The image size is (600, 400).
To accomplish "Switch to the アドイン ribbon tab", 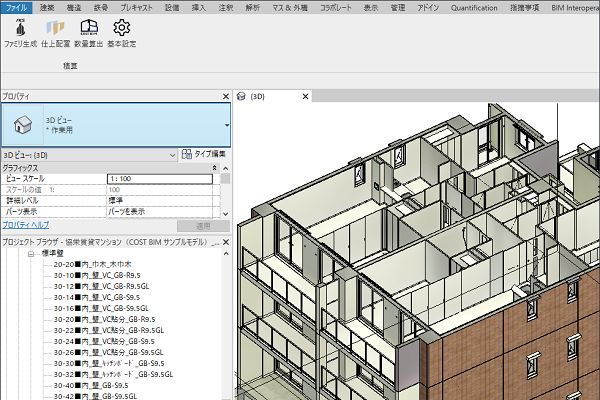I will coord(428,8).
